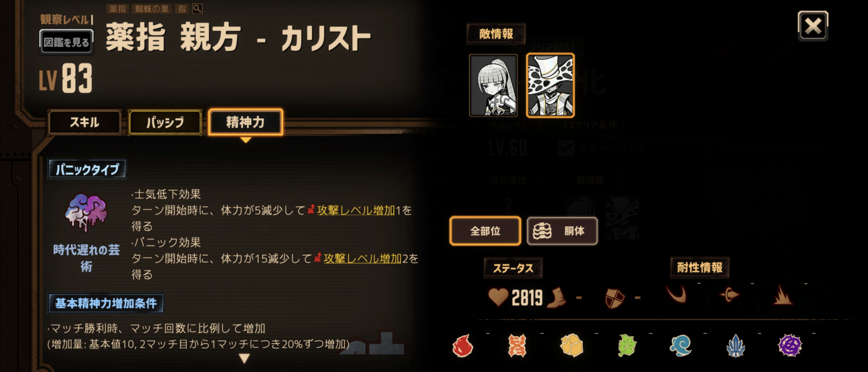Select the Pride blue crest sin icon

coord(736,346)
